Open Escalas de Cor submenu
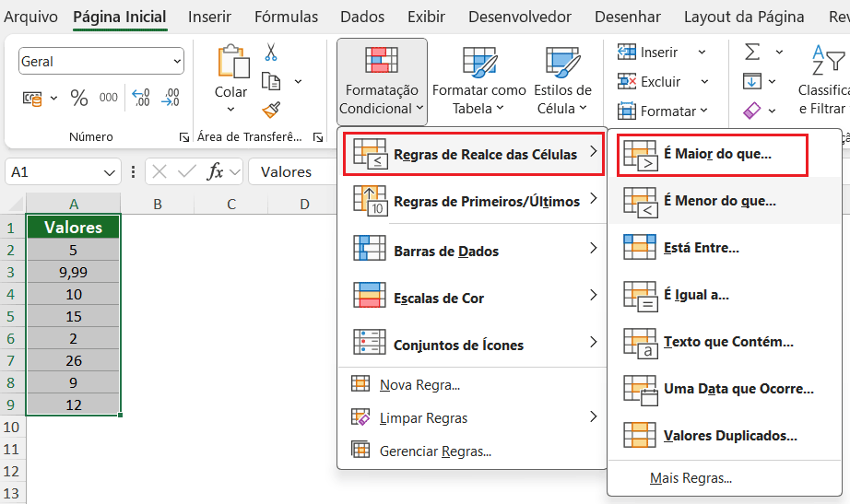Image resolution: width=850 pixels, height=504 pixels. (474, 298)
